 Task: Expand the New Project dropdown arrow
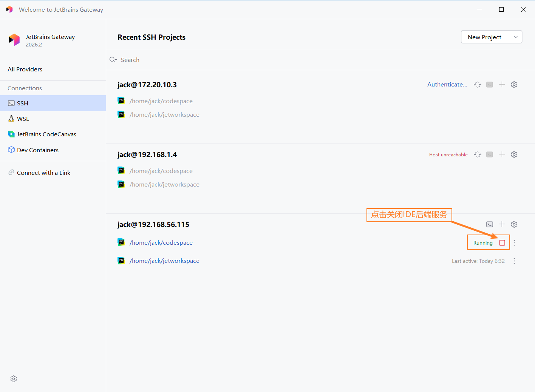pyautogui.click(x=516, y=37)
